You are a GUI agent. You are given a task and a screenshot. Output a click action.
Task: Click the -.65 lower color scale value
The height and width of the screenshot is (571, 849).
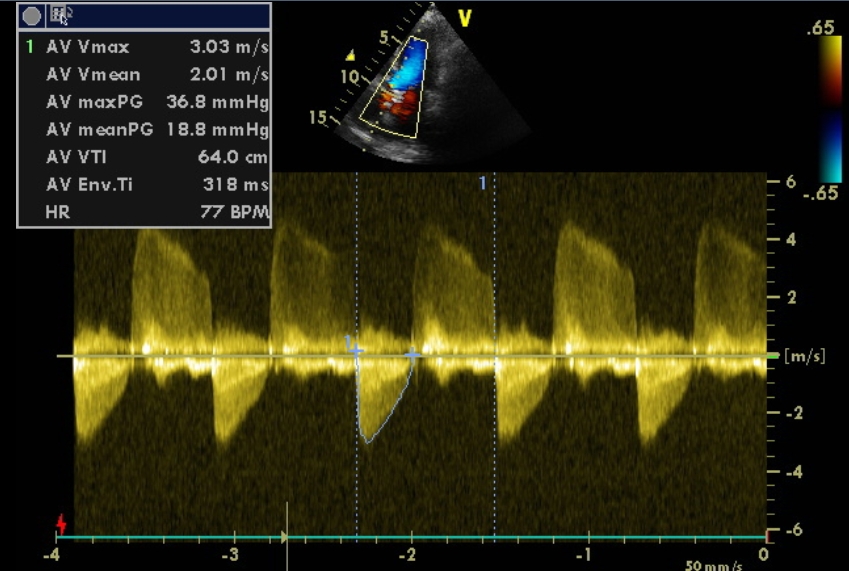(x=820, y=193)
